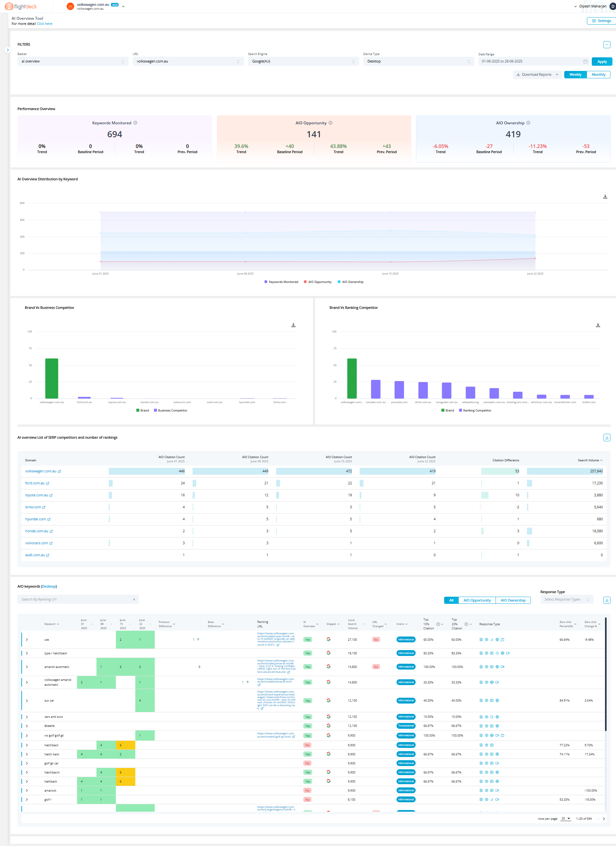
Task: Click the Apply filters button
Action: (602, 62)
